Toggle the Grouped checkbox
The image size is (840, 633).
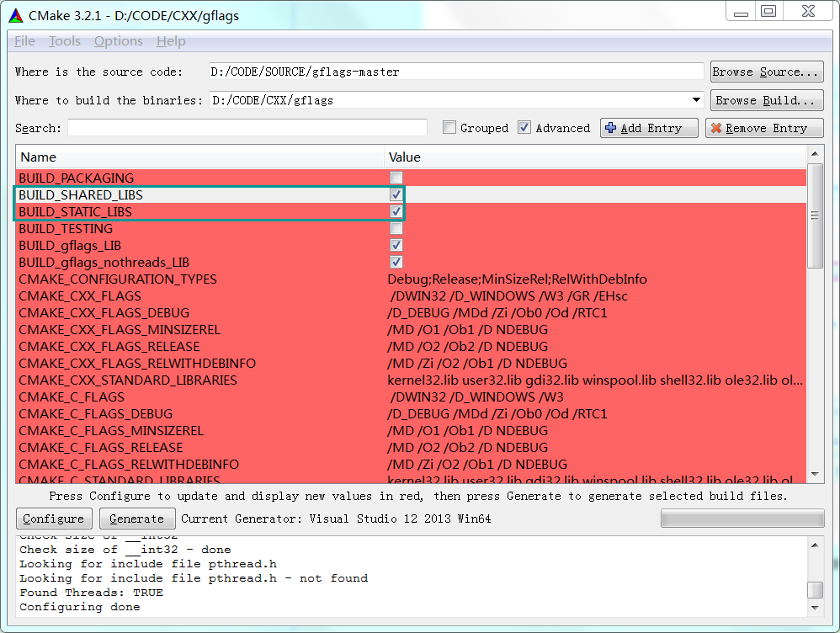point(449,128)
